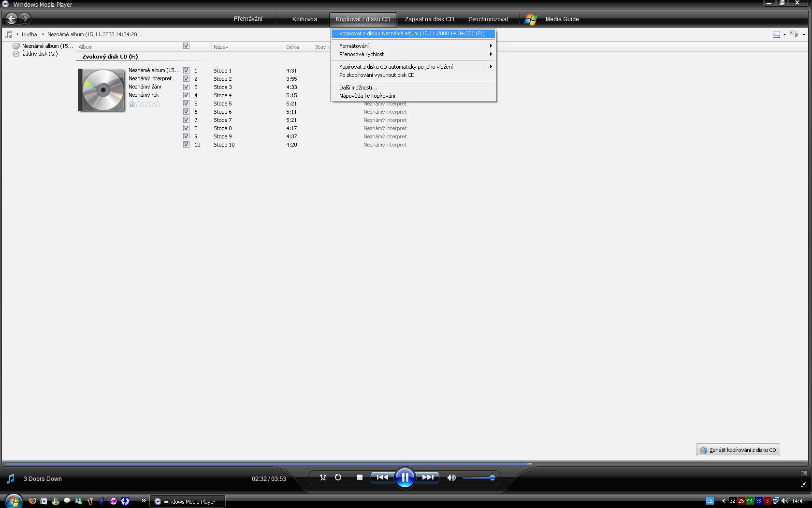Viewport: 812px width, 508px height.
Task: Click Windows Media Player taskbar button
Action: 188,501
